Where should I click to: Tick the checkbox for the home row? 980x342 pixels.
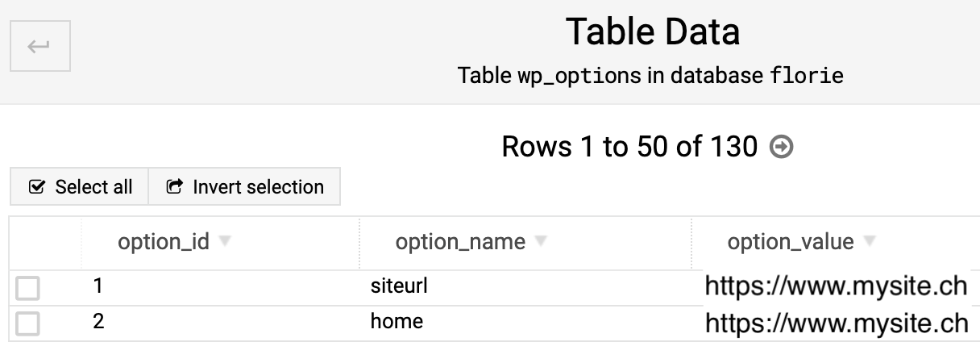point(27,323)
